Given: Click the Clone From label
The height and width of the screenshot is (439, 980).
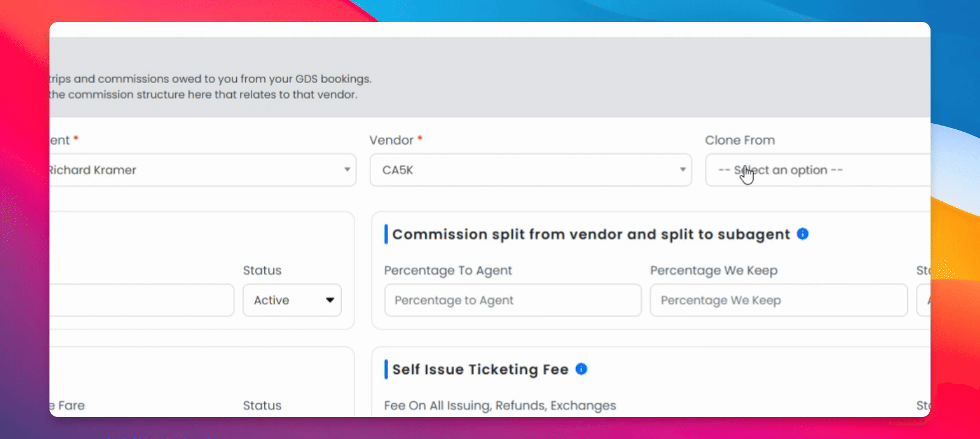Looking at the screenshot, I should [x=740, y=140].
